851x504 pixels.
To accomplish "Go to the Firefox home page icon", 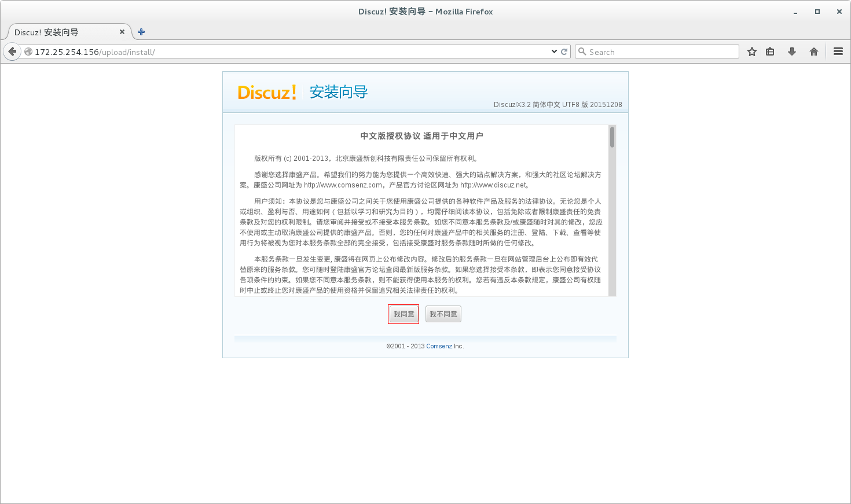I will coord(814,51).
